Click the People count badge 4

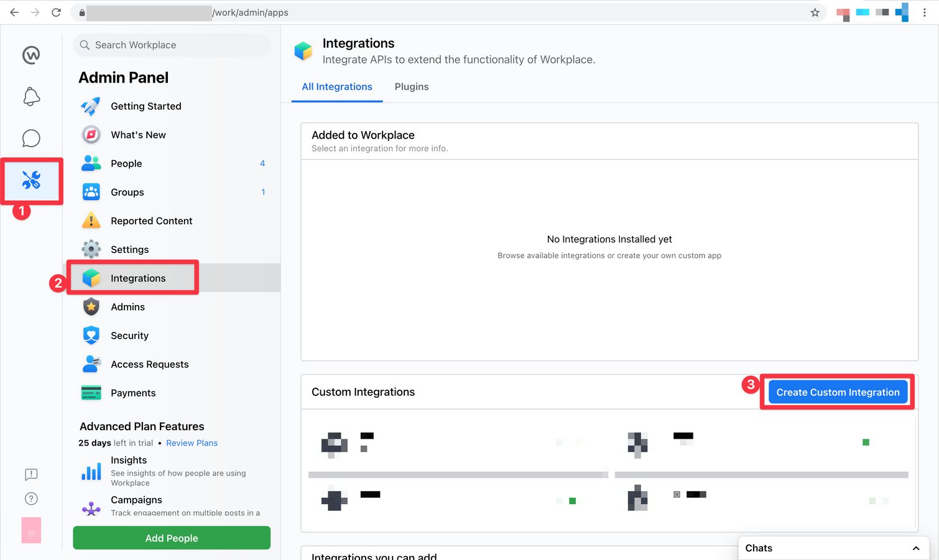pos(262,163)
